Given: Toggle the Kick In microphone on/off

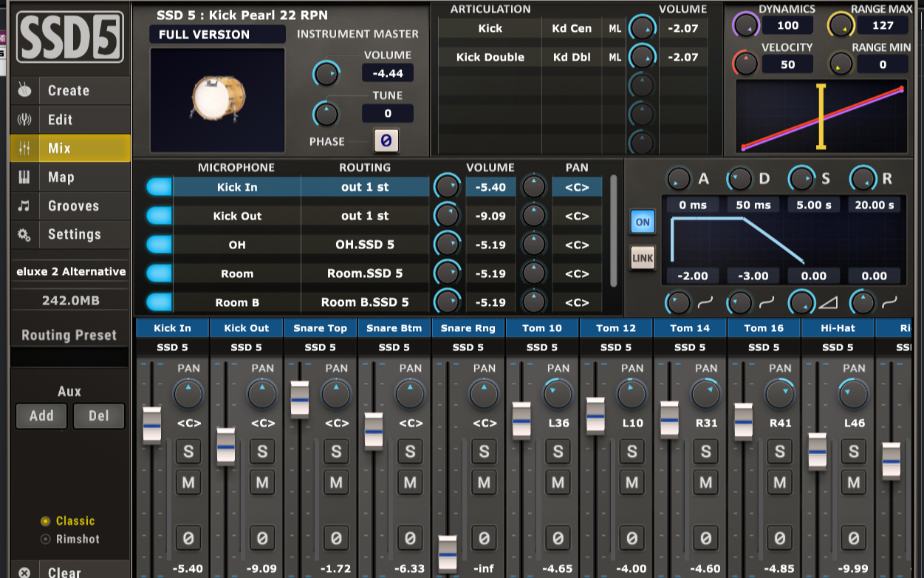Looking at the screenshot, I should point(159,187).
